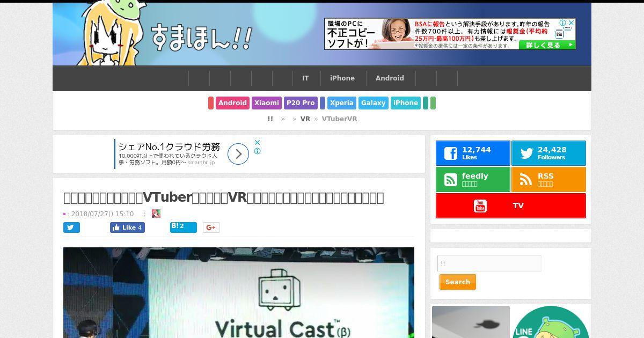
Task: Select the teal iPhone tag
Action: 406,103
